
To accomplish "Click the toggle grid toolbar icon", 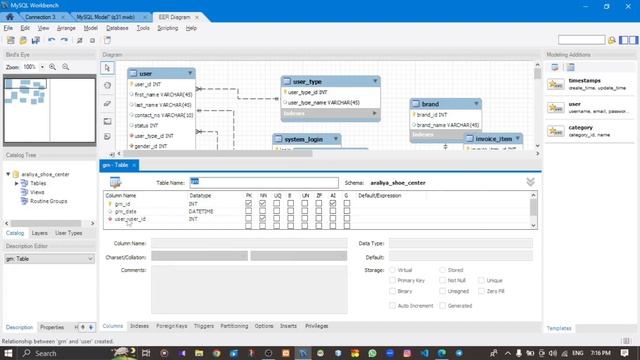I will point(80,40).
